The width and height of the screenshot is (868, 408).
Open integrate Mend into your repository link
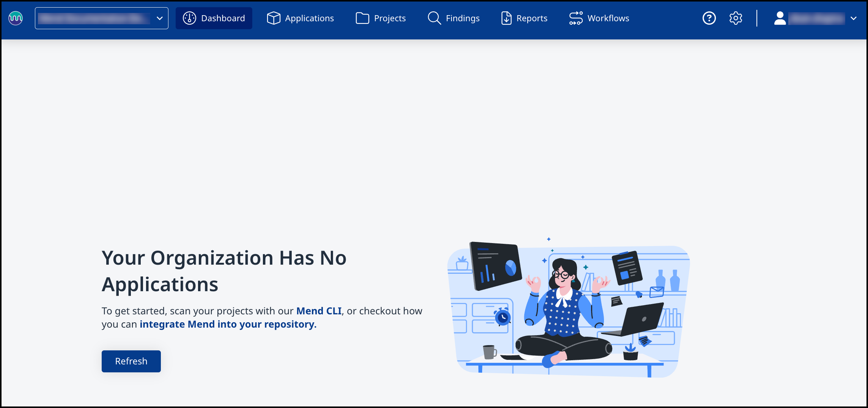(228, 324)
